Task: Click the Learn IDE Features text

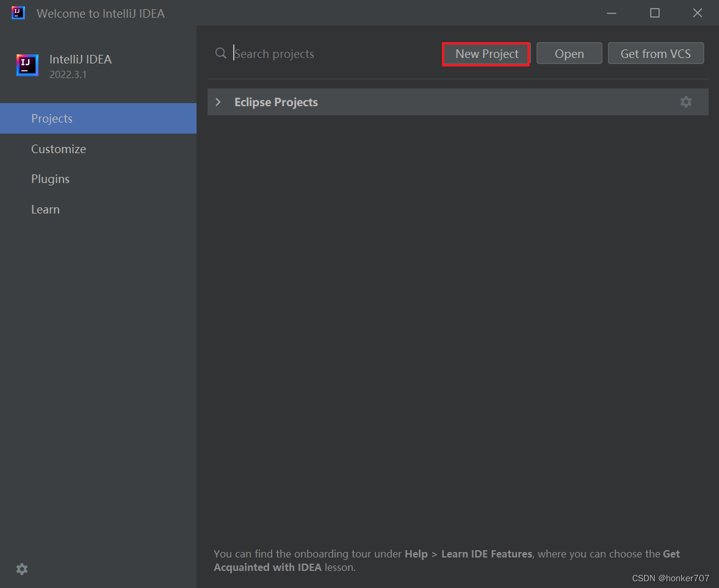Action: [x=486, y=554]
